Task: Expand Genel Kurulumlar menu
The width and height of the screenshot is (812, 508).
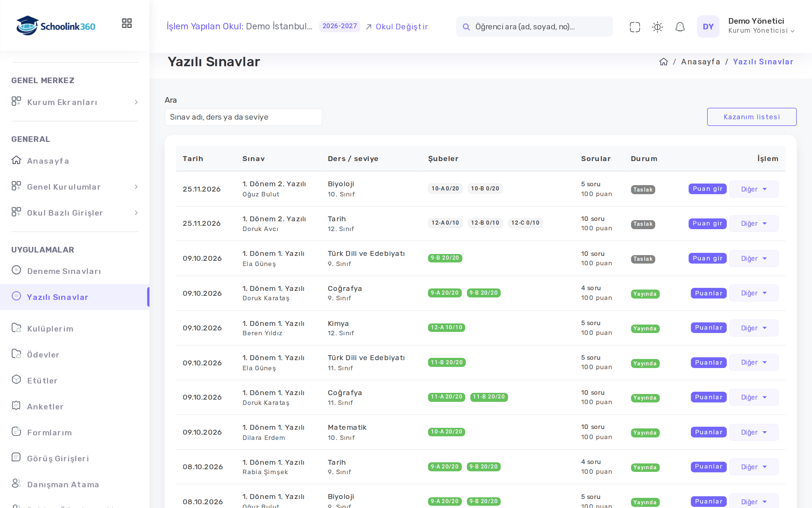Action: click(x=74, y=187)
